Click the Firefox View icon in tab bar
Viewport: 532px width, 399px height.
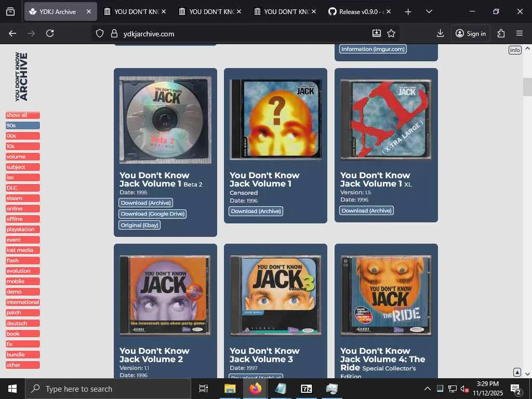pos(10,11)
